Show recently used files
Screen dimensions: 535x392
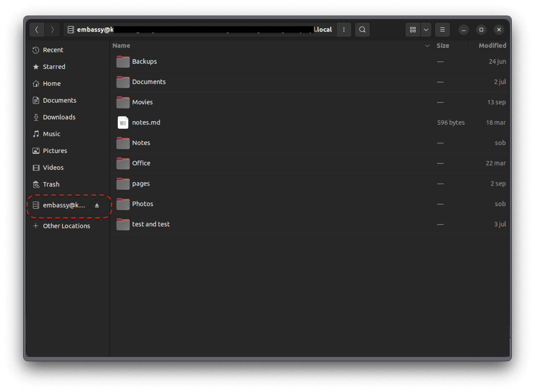coord(53,50)
